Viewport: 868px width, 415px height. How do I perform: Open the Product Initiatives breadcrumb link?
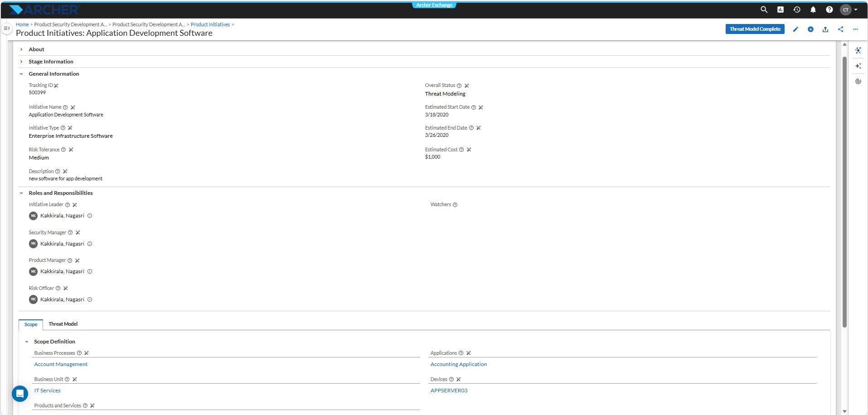tap(210, 24)
